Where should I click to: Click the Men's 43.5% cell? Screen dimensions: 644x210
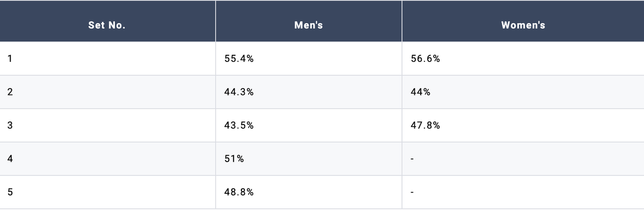pyautogui.click(x=309, y=125)
